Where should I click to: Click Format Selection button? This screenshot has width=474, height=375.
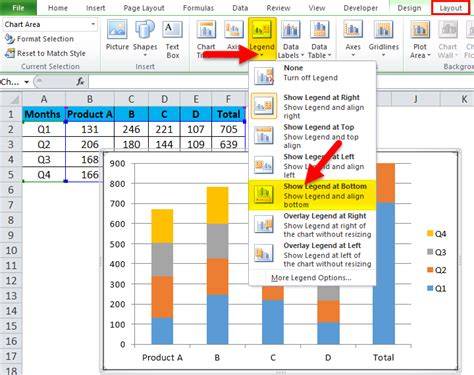[39, 39]
